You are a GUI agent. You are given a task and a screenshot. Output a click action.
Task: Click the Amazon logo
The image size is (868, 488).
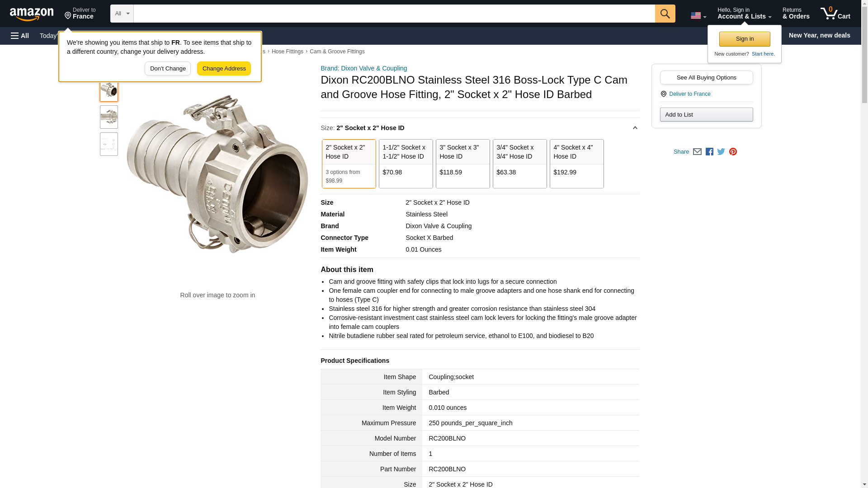coord(32,14)
